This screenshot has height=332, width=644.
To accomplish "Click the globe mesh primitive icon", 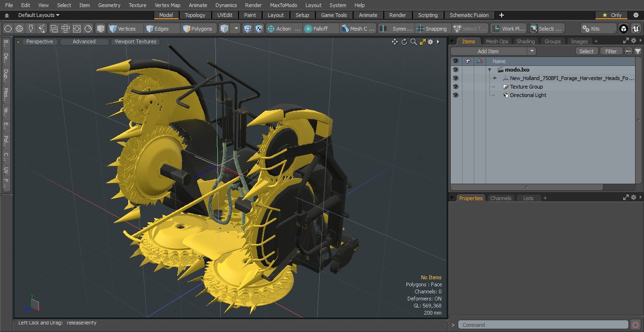I will click(x=19, y=29).
